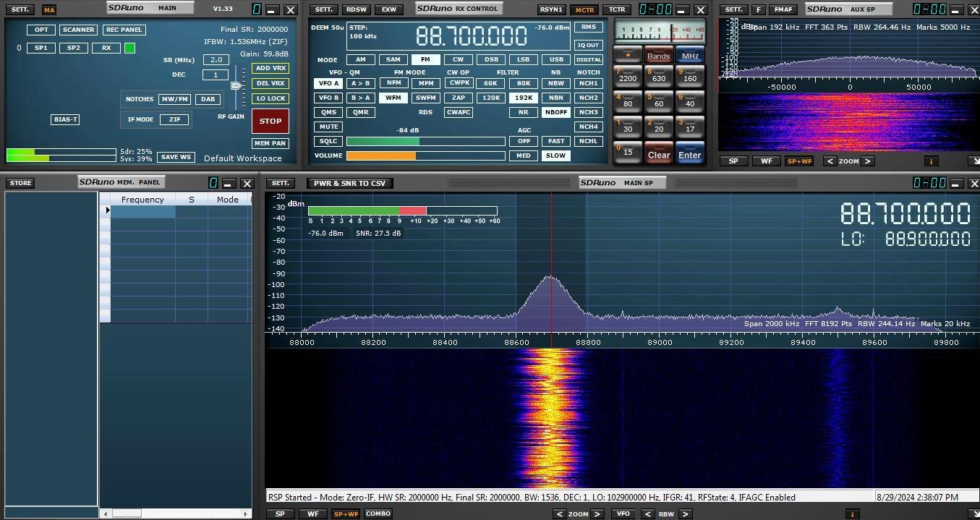Zoom out with left arrow in AUX SP
This screenshot has width=980, height=520.
[x=830, y=161]
